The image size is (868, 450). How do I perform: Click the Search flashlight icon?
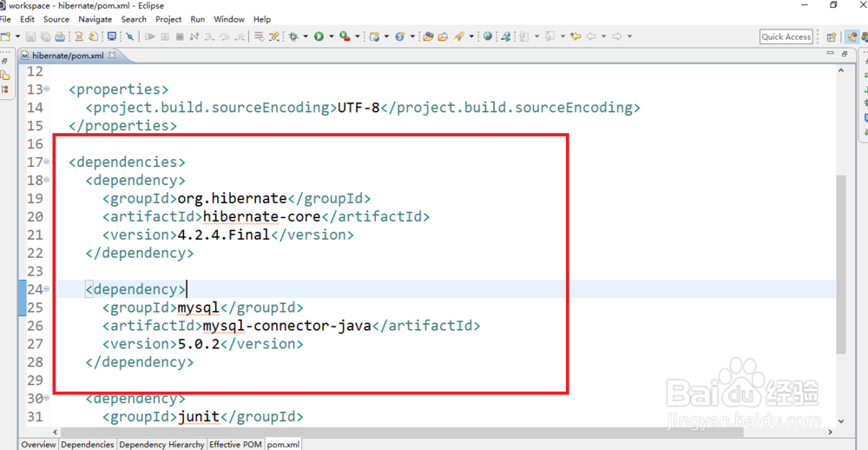[x=458, y=36]
